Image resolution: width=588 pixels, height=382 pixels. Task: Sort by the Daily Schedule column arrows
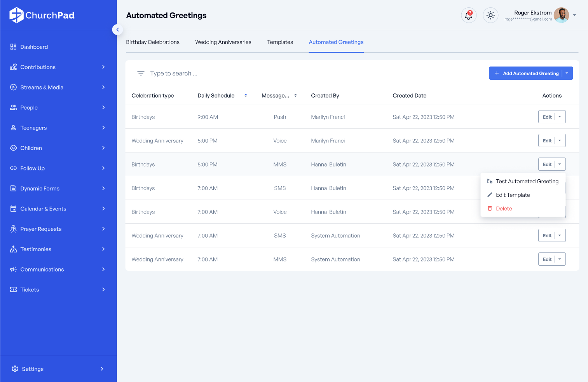[246, 96]
